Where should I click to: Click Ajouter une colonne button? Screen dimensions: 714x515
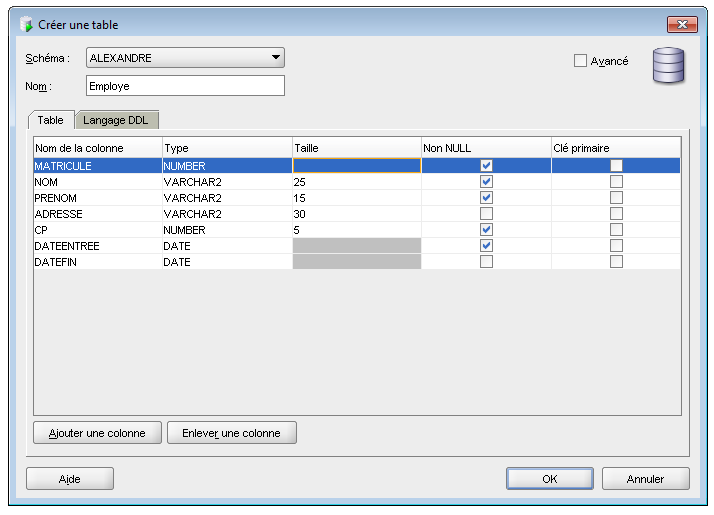click(x=96, y=433)
